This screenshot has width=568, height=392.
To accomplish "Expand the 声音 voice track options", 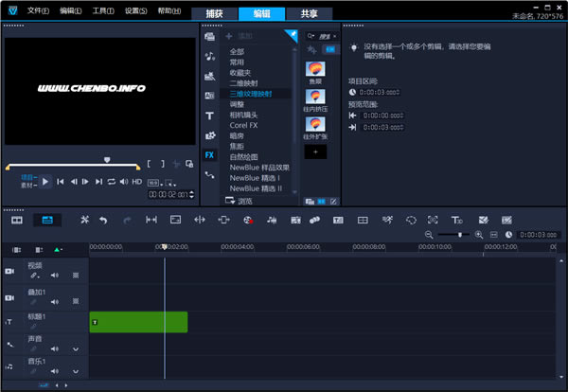I will pos(76,349).
